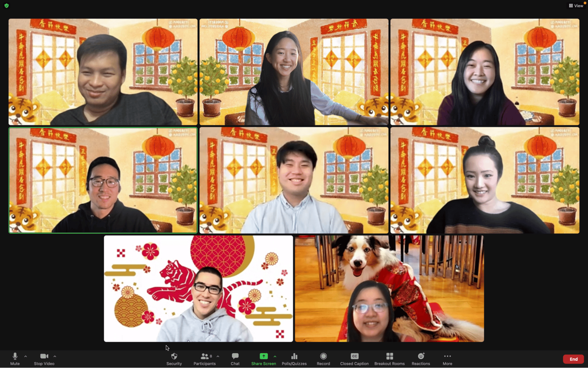Mute the microphone

coord(15,358)
